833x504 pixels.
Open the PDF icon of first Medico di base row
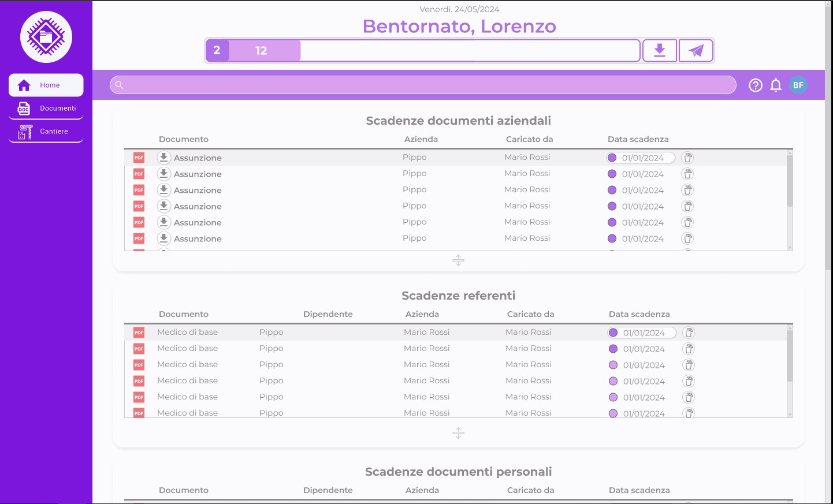[139, 333]
